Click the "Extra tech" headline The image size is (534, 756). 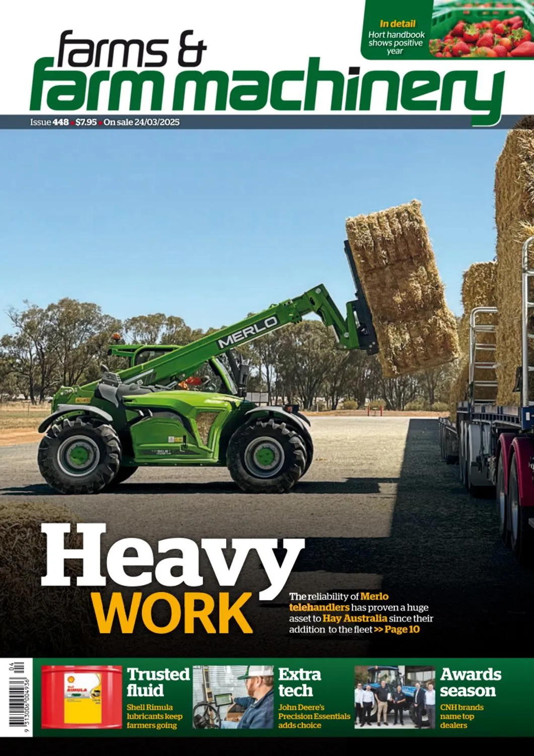pos(300,682)
